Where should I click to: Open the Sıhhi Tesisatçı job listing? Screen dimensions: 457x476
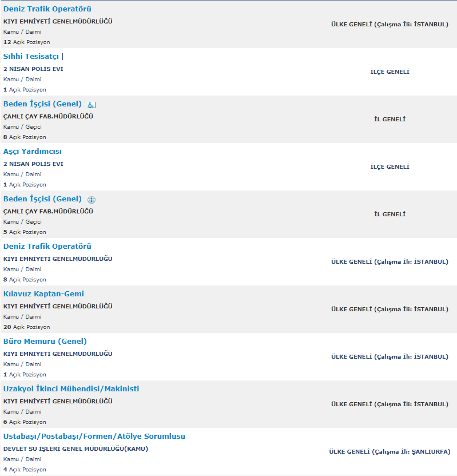(31, 57)
